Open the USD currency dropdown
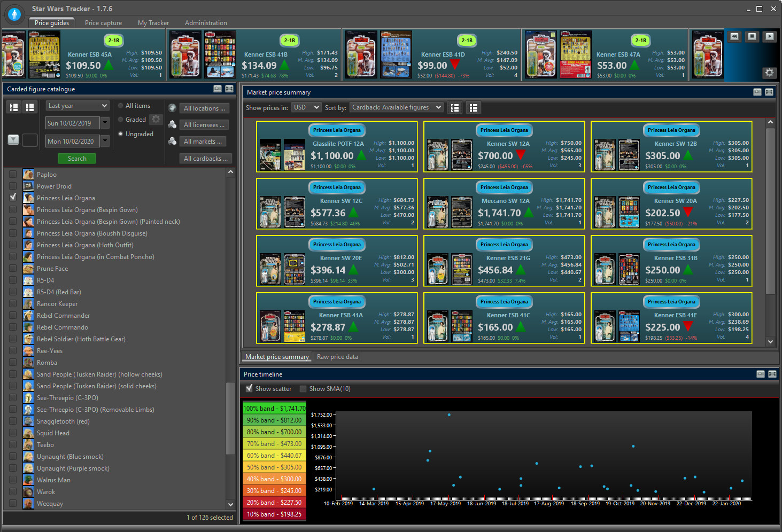782x532 pixels. (x=306, y=107)
